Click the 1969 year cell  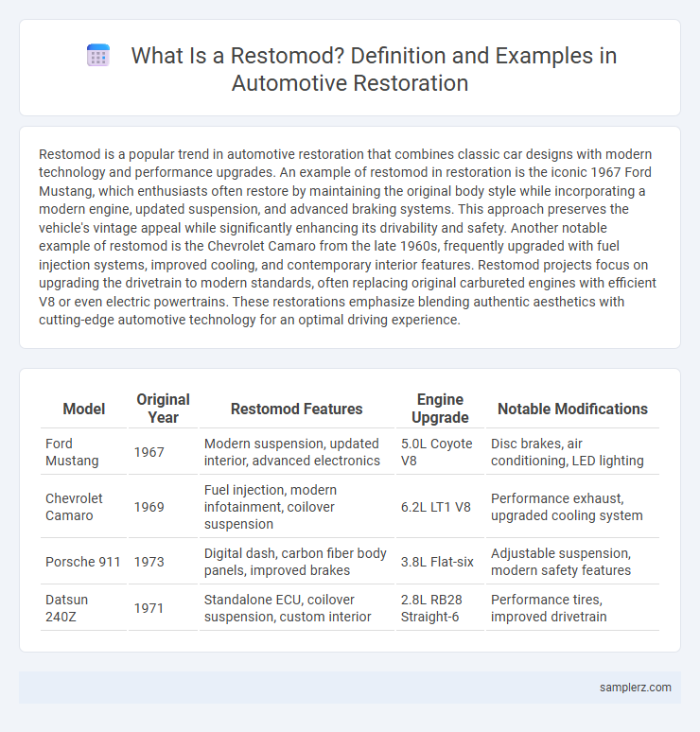pos(163,507)
